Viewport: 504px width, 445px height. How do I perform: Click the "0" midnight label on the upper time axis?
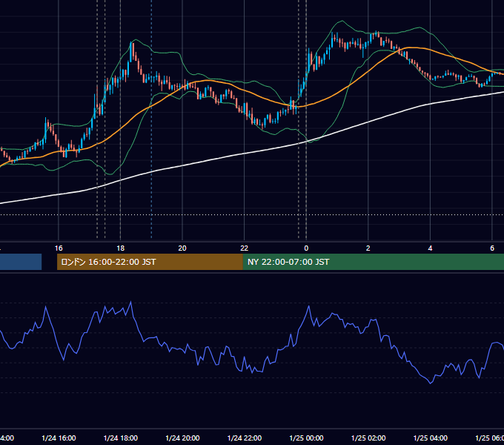[x=306, y=248]
